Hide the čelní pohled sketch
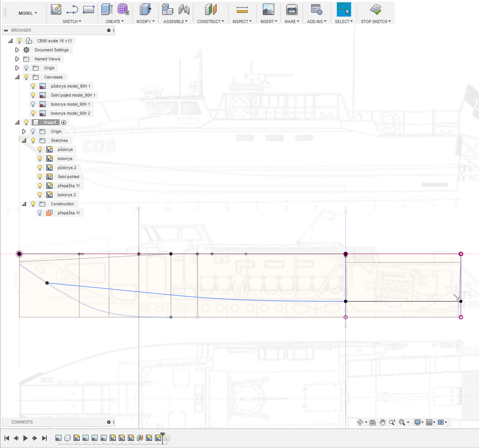Screen dimensions: 479x448 pos(40,177)
